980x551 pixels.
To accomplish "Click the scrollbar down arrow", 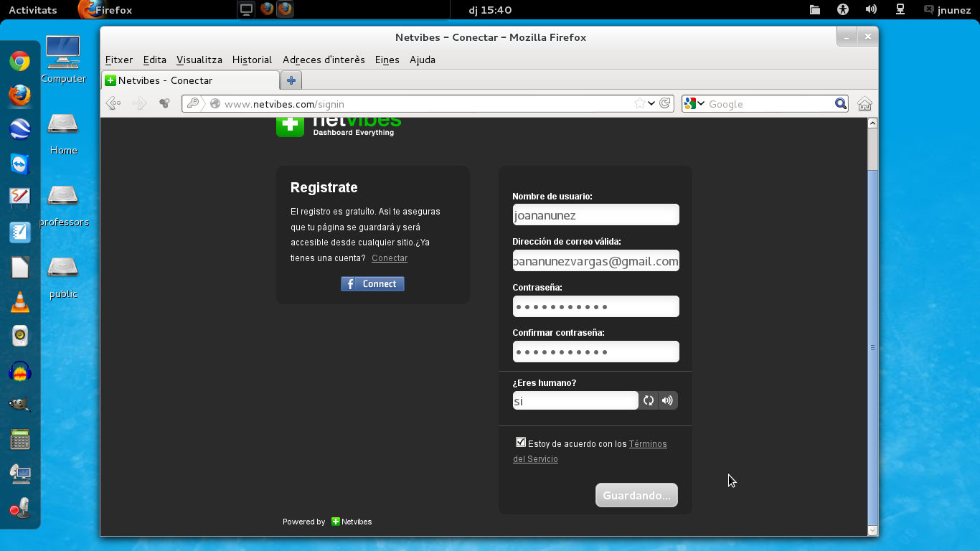I will point(872,530).
